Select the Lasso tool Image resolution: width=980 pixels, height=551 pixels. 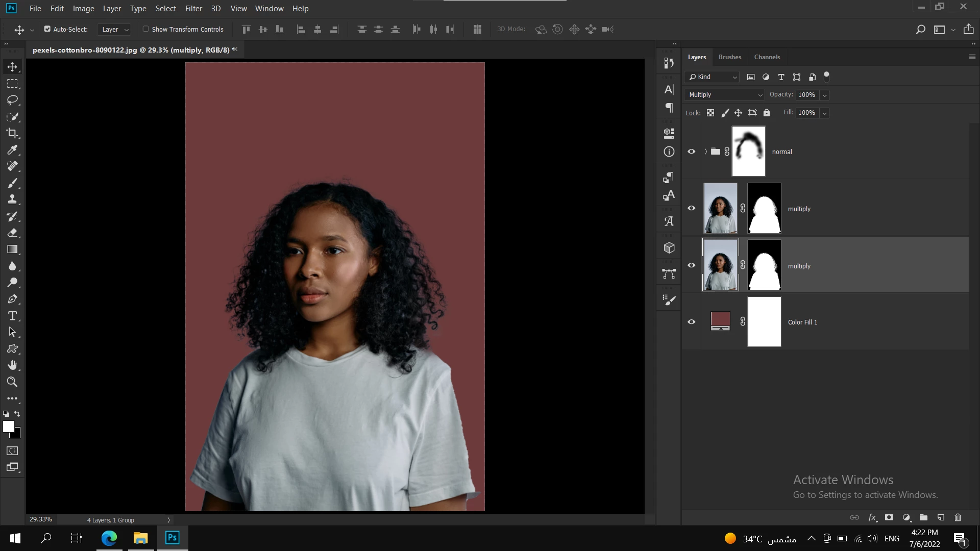click(x=12, y=100)
